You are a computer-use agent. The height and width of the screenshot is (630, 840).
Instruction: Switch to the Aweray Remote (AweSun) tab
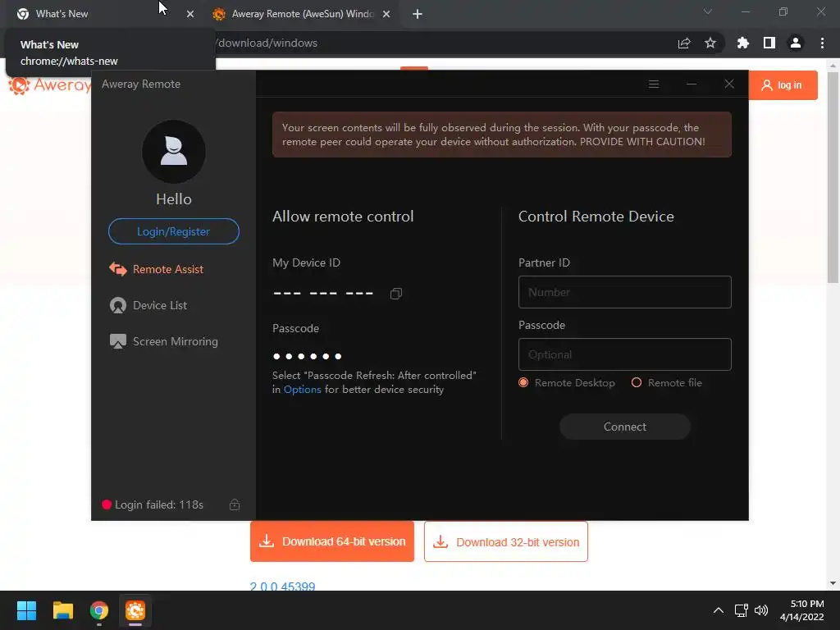tap(303, 14)
